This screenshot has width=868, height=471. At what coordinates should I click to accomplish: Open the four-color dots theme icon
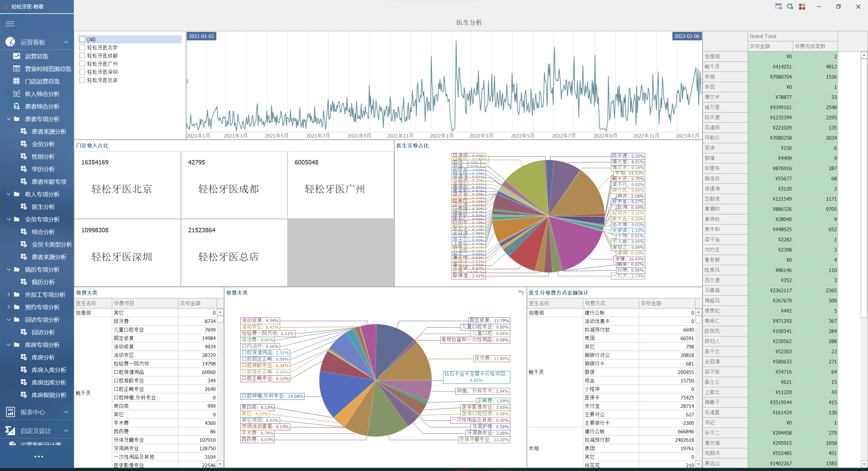(802, 6)
